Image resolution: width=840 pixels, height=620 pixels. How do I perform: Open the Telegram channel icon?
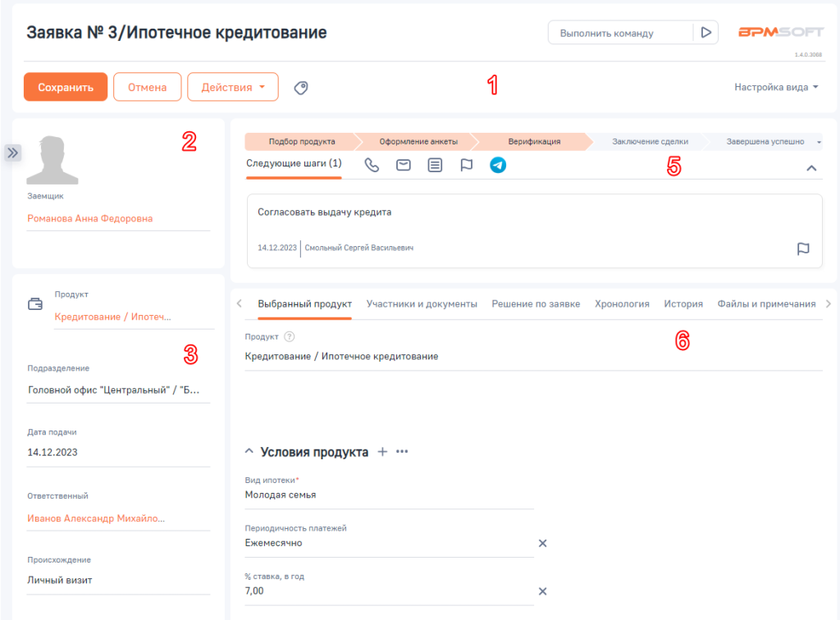pos(497,164)
